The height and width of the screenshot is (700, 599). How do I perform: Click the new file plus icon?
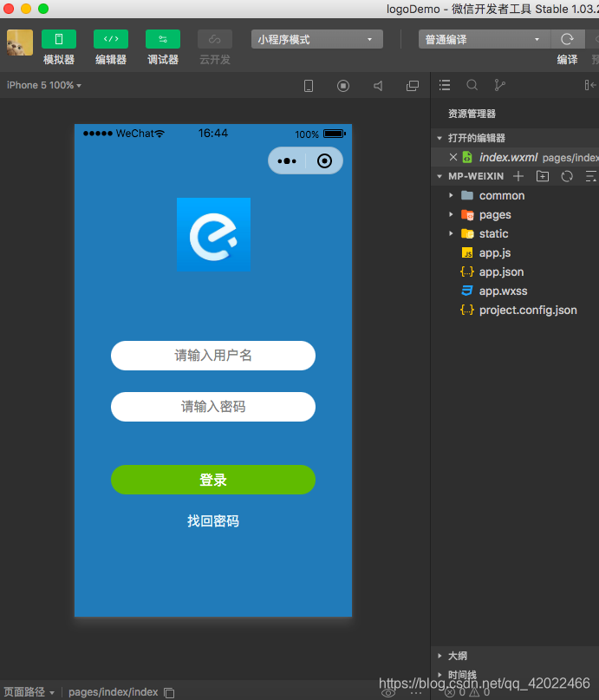click(x=518, y=176)
